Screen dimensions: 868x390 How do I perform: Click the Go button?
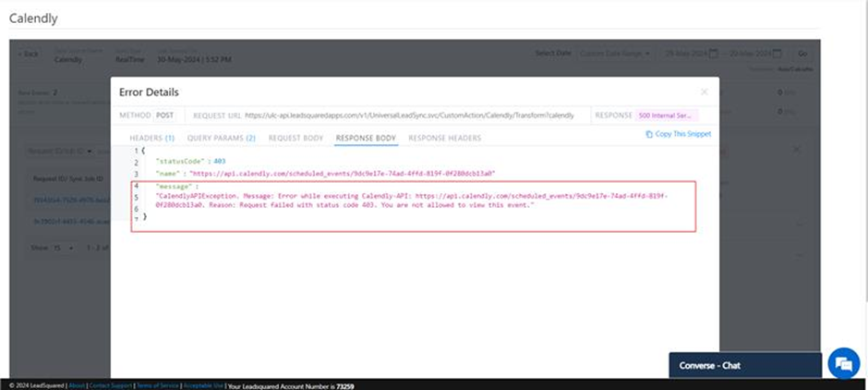pos(802,54)
